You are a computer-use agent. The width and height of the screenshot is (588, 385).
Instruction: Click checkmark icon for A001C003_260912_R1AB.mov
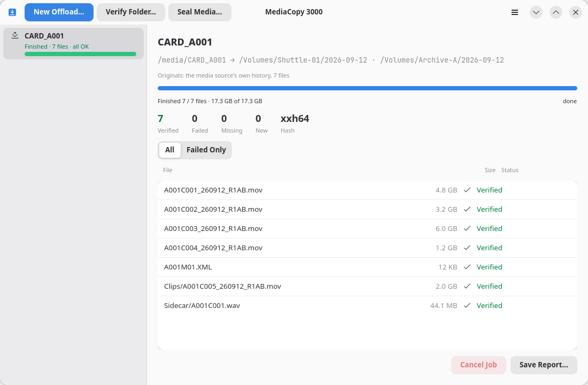pyautogui.click(x=467, y=228)
